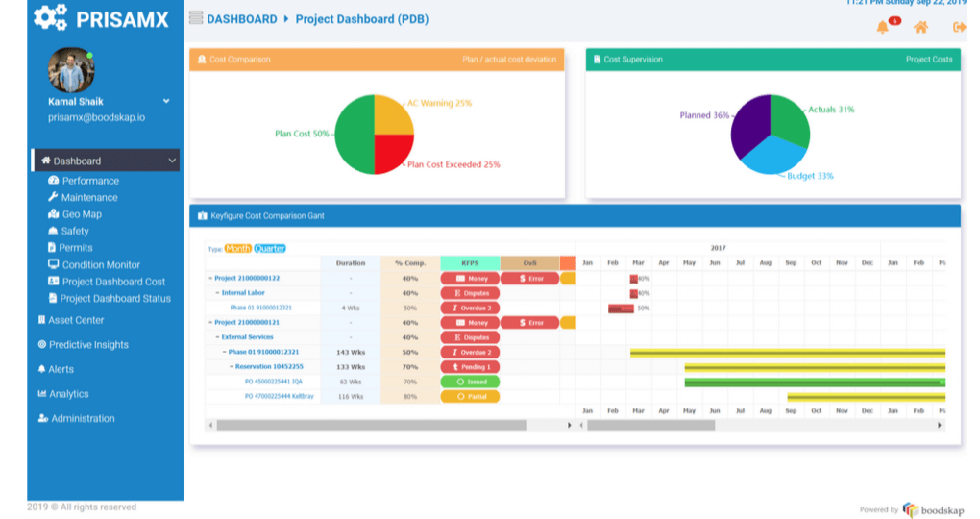Click Pending 1 button for Reservation 10452255

[x=470, y=367]
